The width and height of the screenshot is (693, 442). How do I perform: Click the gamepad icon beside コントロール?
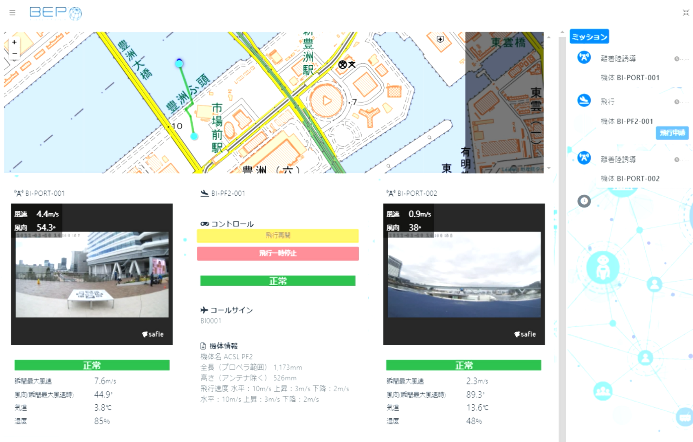204,224
